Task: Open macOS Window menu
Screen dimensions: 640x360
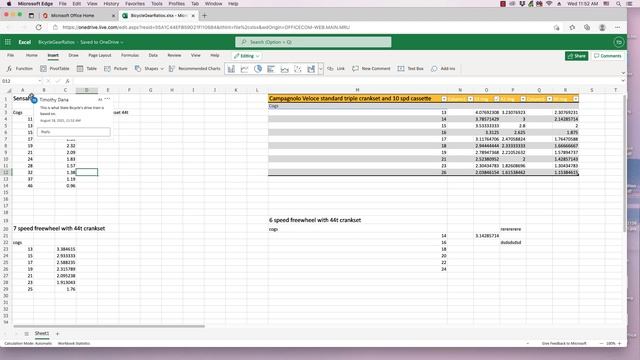Action: [213, 4]
